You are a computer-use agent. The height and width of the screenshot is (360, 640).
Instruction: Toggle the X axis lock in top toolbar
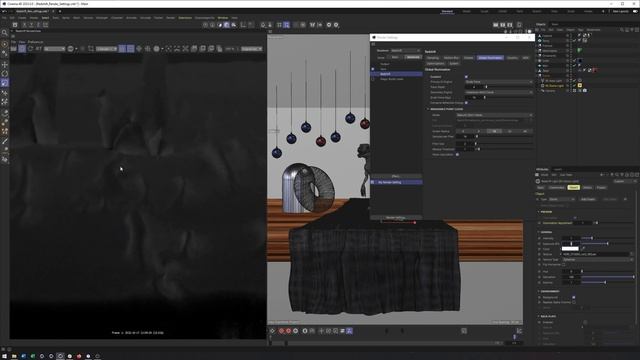tap(24, 25)
